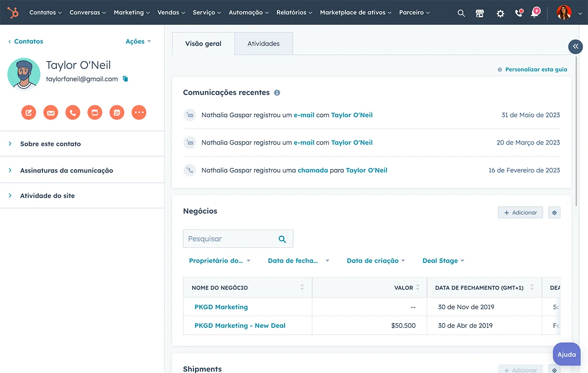Click the Pesquisar deals search field
This screenshot has height=373, width=588.
(x=238, y=239)
